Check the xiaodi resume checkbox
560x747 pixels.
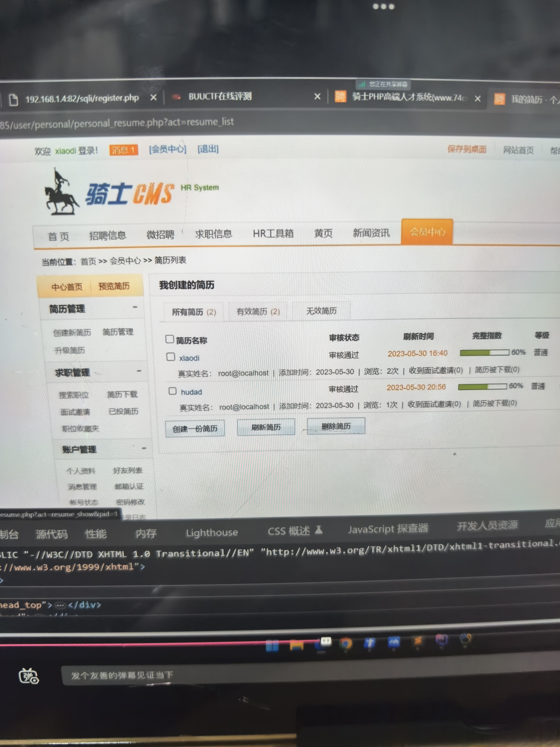click(x=171, y=357)
